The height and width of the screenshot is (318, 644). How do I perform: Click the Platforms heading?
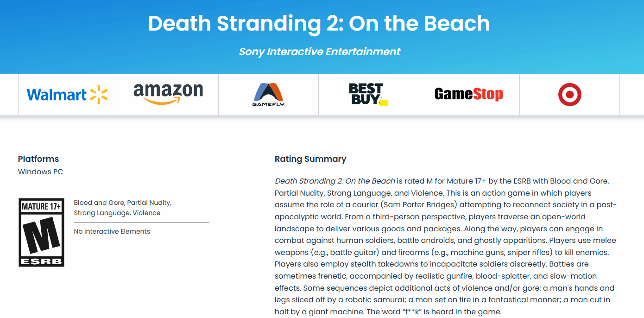click(x=38, y=159)
